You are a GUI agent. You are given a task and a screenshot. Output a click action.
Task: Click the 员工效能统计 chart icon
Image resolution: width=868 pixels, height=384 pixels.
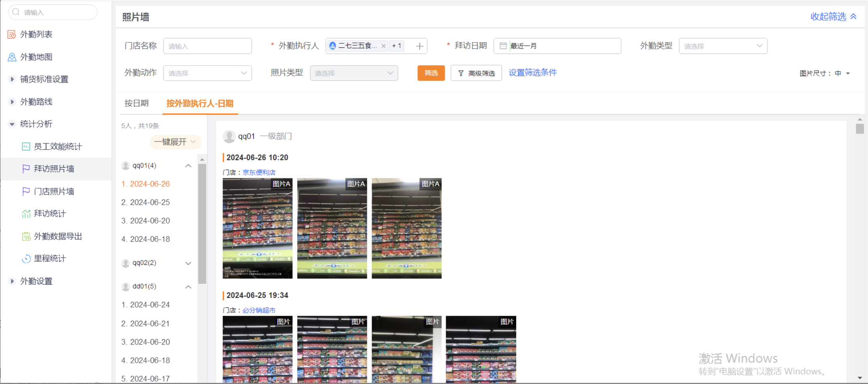[x=26, y=147]
